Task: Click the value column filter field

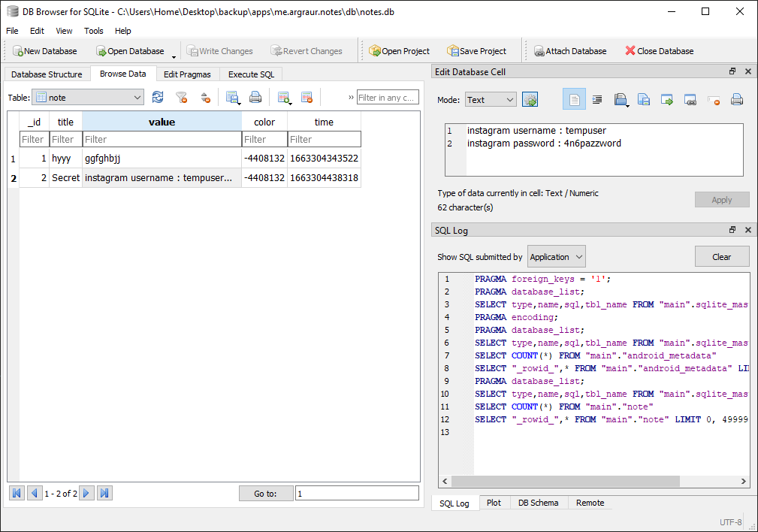Action: pos(162,139)
